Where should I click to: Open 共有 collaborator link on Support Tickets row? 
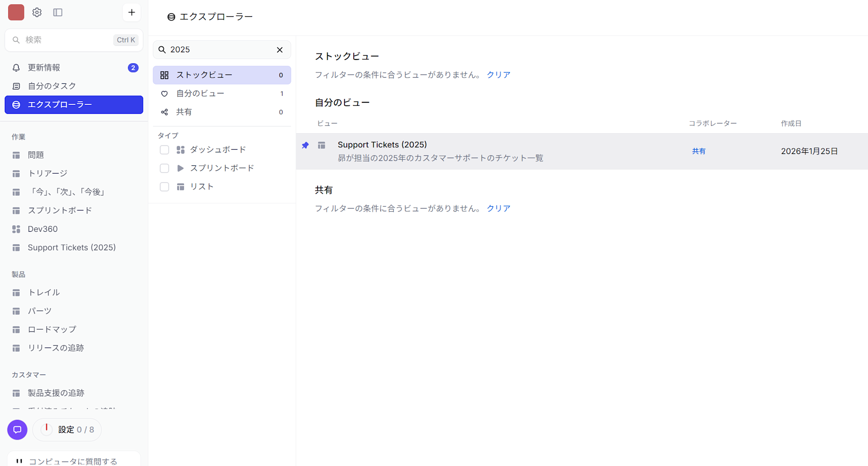(x=698, y=151)
